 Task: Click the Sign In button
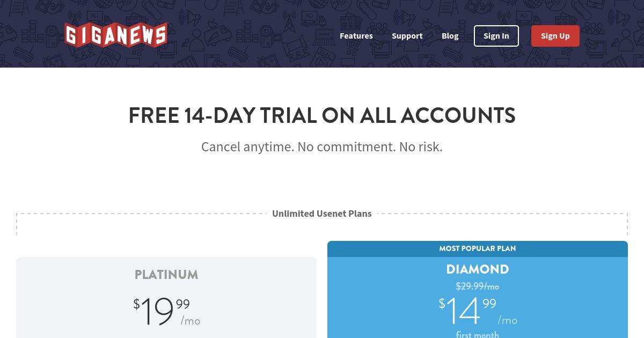click(x=496, y=36)
